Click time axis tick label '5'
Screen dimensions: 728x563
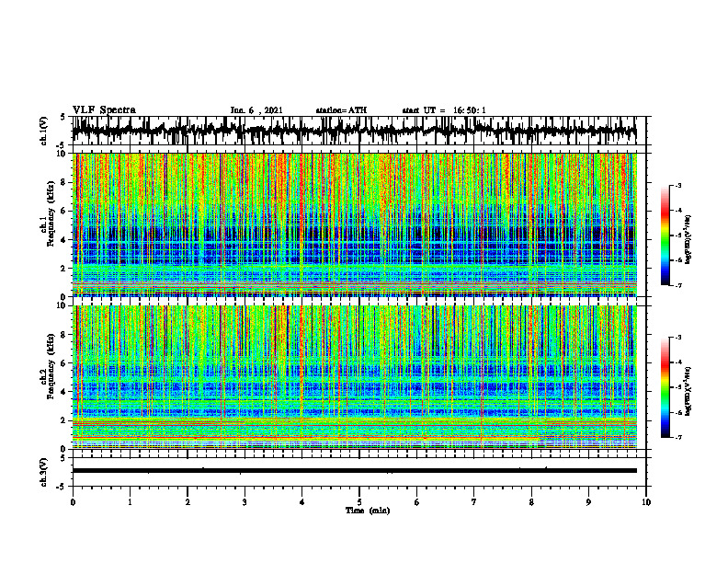(x=359, y=502)
